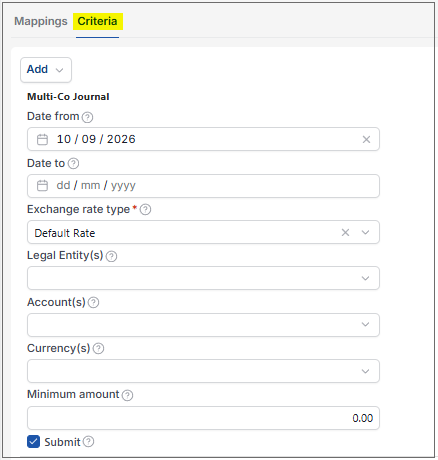438x460 pixels.
Task: Expand the Exchange rate type dropdown
Action: click(x=365, y=232)
